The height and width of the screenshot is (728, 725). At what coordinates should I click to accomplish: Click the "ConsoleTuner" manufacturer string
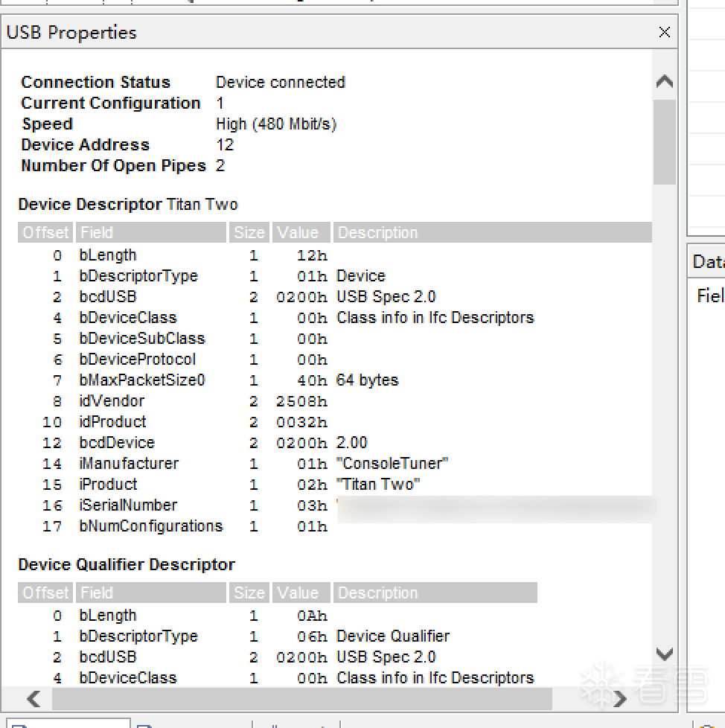(x=392, y=463)
